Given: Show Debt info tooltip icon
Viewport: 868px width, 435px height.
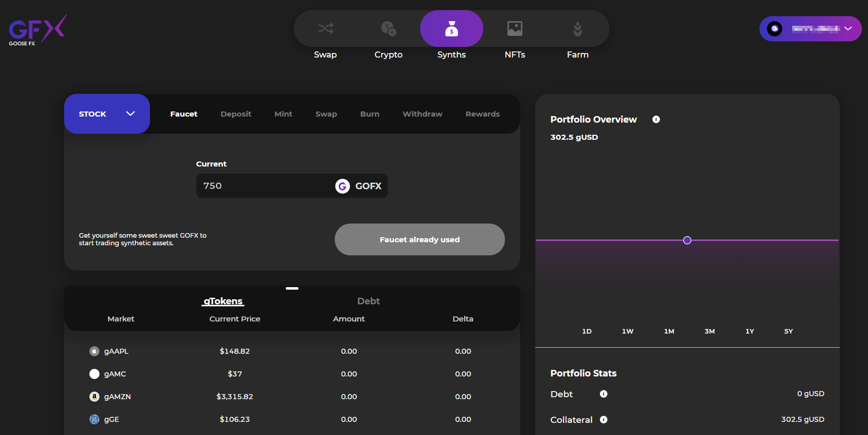Looking at the screenshot, I should pyautogui.click(x=603, y=394).
